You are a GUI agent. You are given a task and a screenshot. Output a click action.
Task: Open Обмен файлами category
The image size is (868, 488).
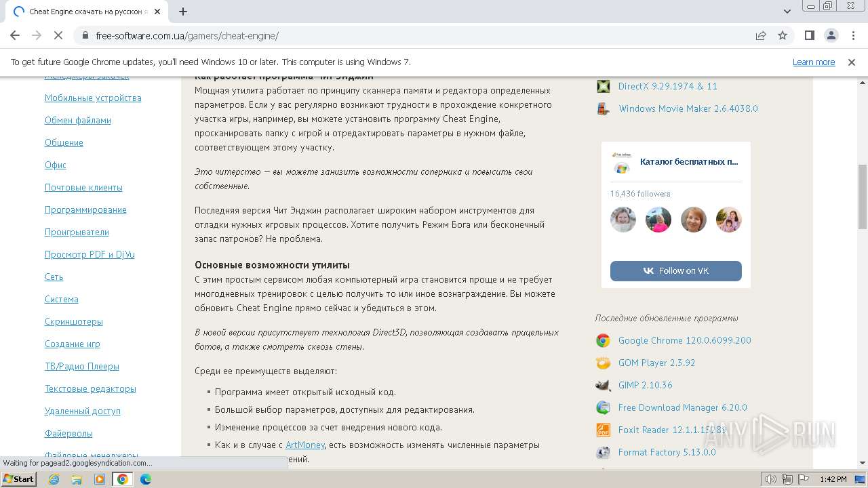tap(78, 120)
